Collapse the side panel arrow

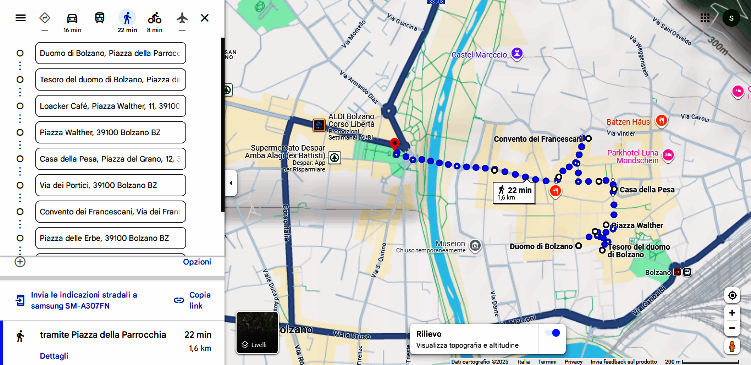(x=231, y=183)
